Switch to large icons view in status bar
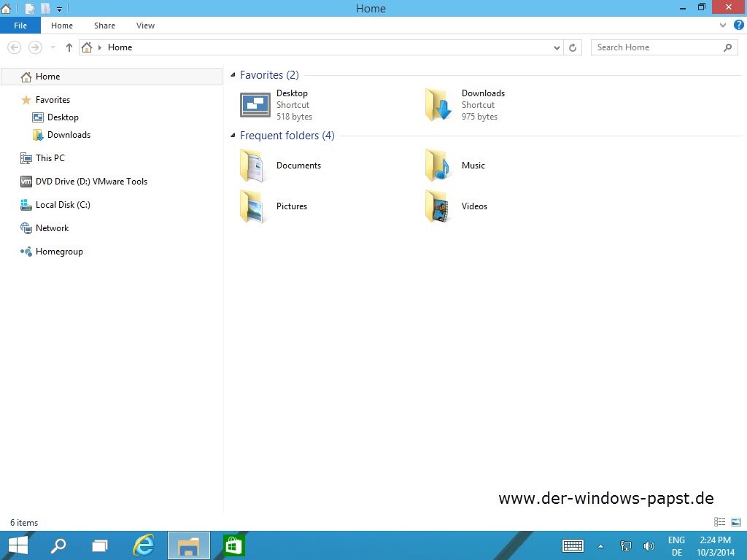 tap(736, 522)
